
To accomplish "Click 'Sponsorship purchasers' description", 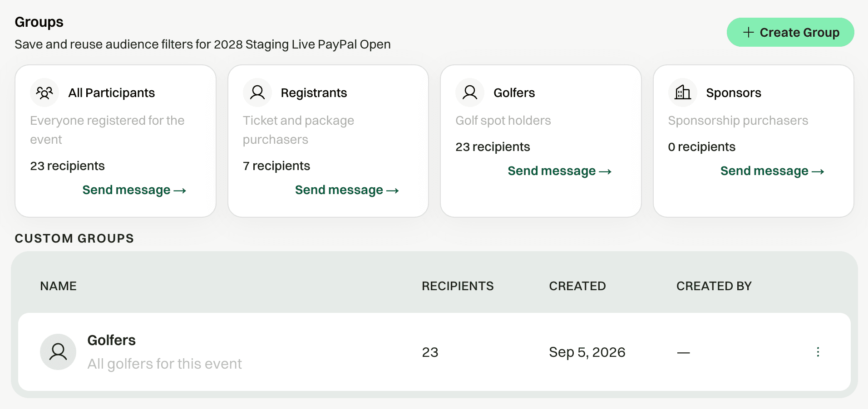I will [x=738, y=121].
